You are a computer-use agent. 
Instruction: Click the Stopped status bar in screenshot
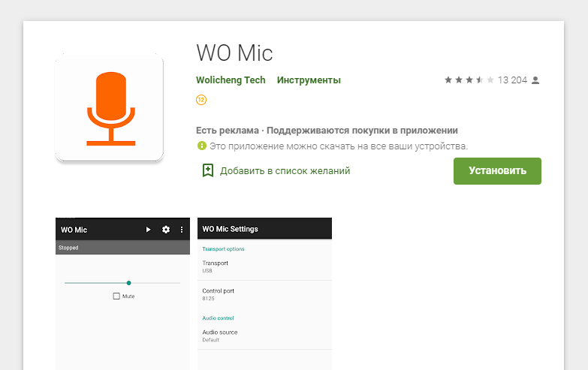pos(122,248)
